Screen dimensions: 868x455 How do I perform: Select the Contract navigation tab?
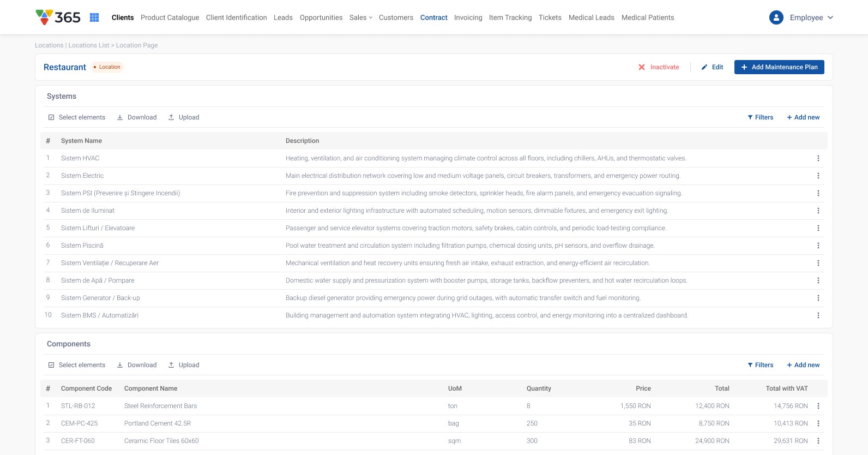(434, 17)
